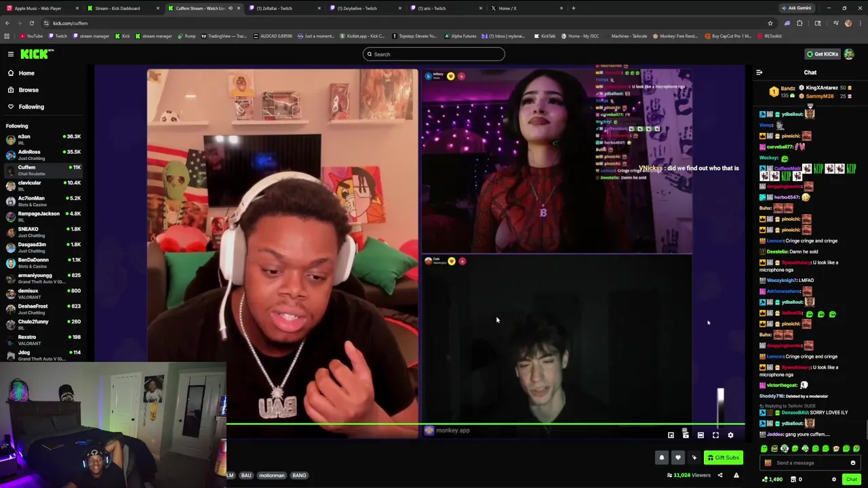This screenshot has width=868, height=488.
Task: Open clavicular channel in following list
Action: (x=43, y=186)
